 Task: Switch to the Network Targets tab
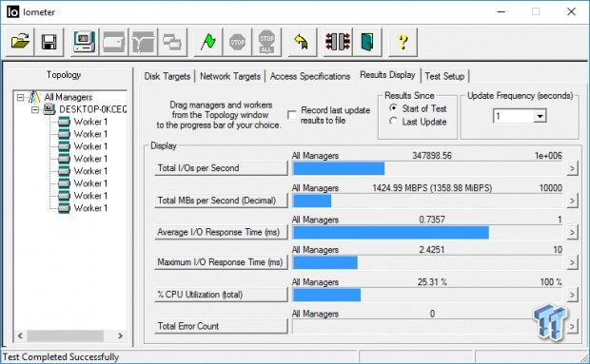click(230, 76)
